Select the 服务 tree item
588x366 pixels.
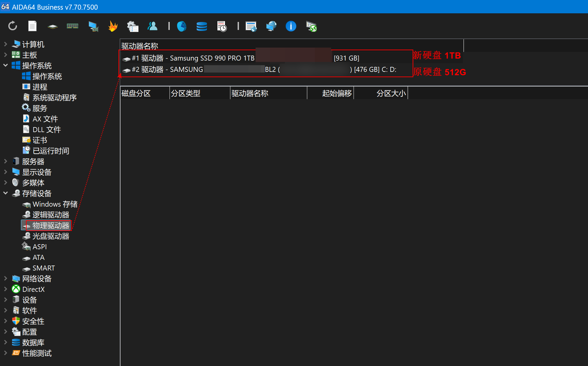point(35,108)
